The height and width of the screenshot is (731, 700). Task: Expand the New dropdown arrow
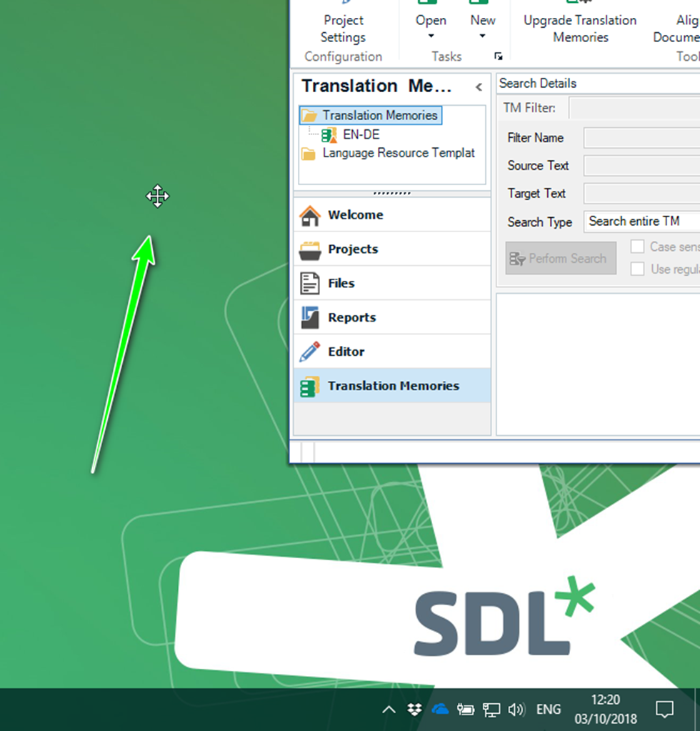482,36
